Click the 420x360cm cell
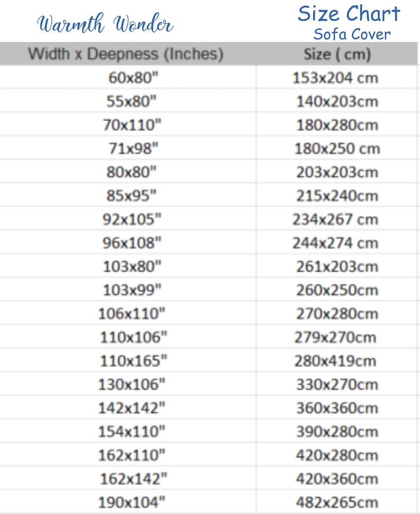The width and height of the screenshot is (420, 514). click(x=337, y=479)
